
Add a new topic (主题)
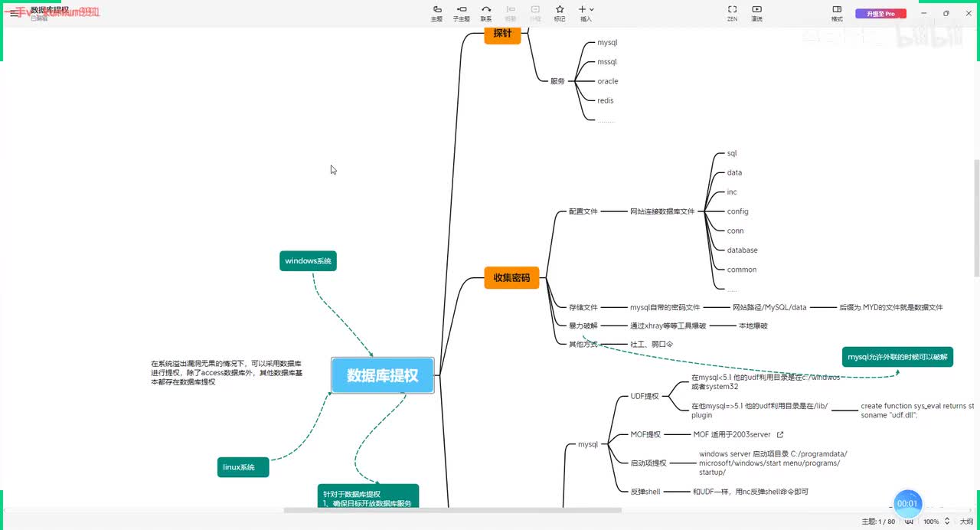[437, 13]
